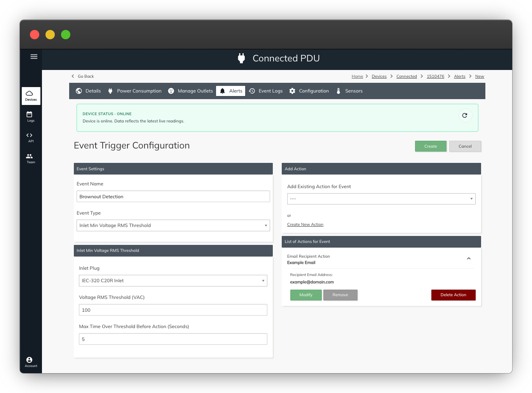532x393 pixels.
Task: Go to Alerts breadcrumb link
Action: (460, 76)
